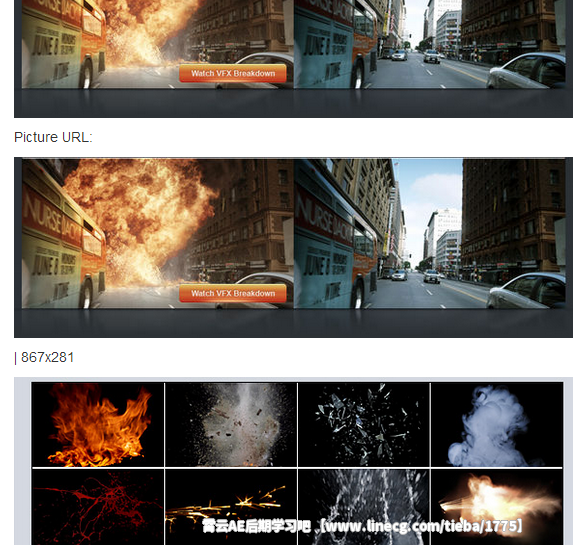
Task: Click the lower Watch VFX Breakdown button
Action: [x=233, y=294]
